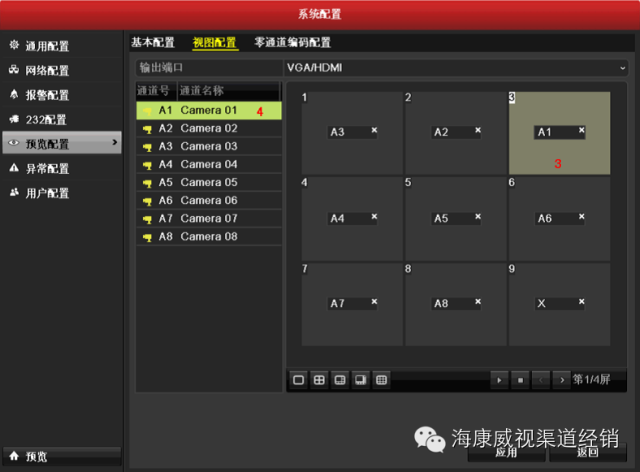640x472 pixels.
Task: Switch to single-window layout
Action: 298,380
